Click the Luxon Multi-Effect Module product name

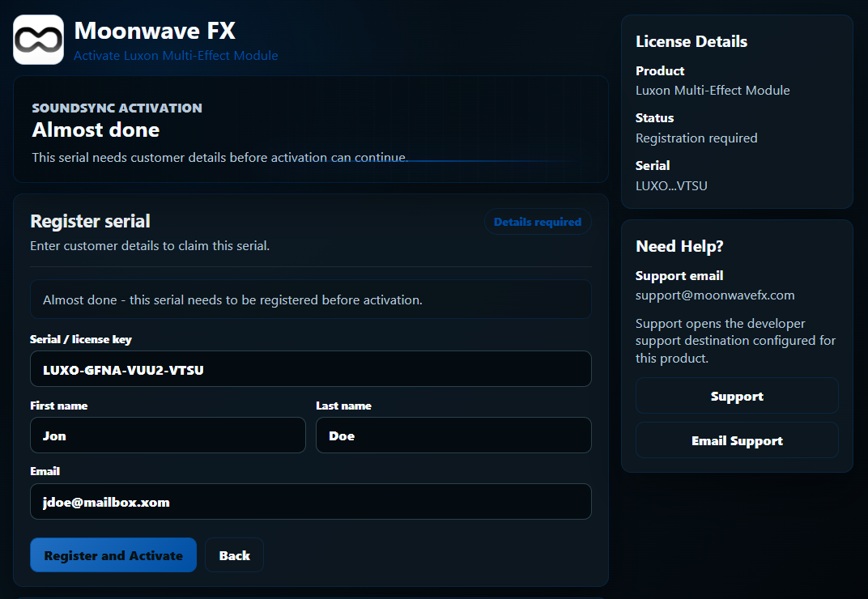pos(713,90)
